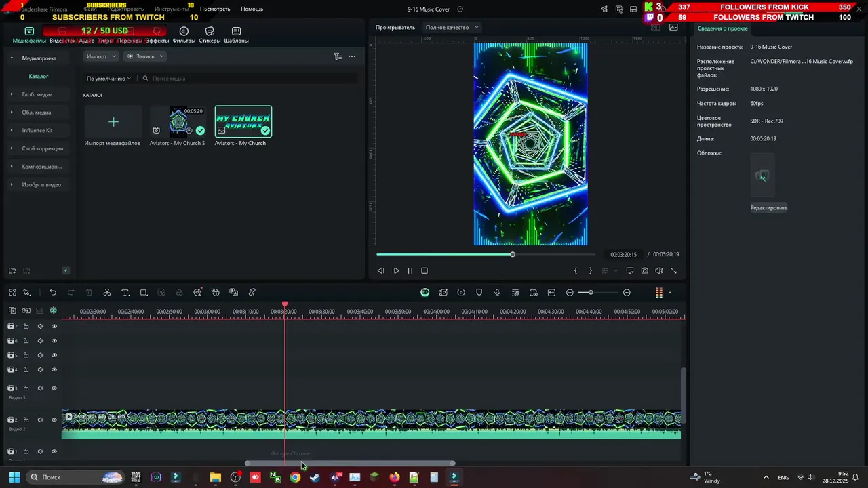Adjust the timeline zoom slider
The height and width of the screenshot is (488, 868).
tap(597, 292)
